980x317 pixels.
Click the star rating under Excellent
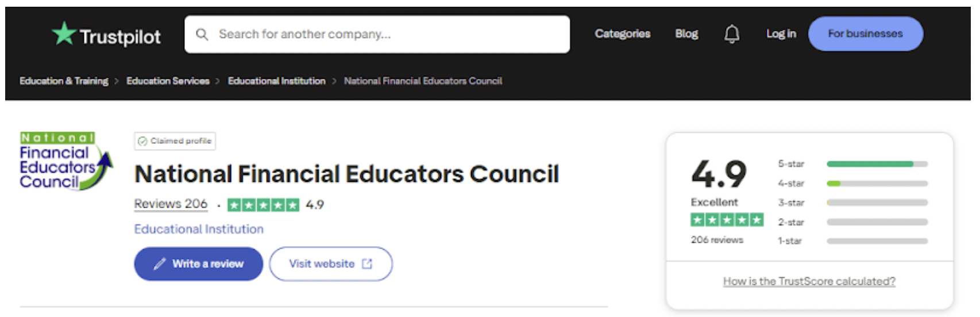pos(727,220)
